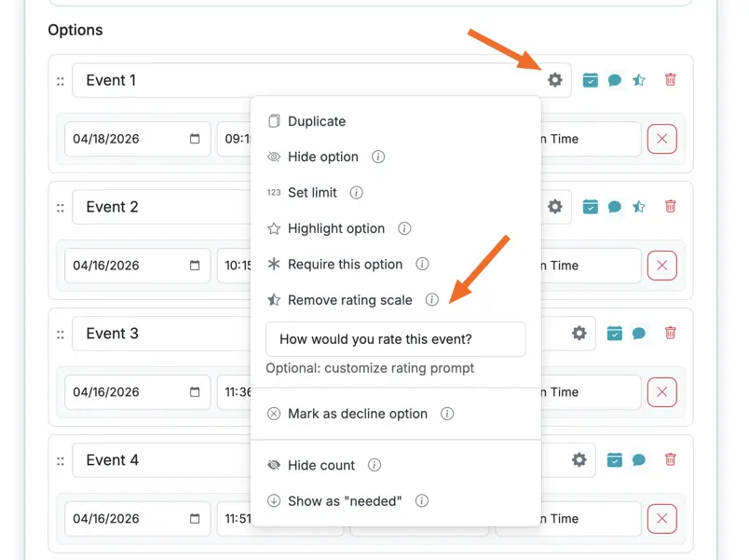Image resolution: width=749 pixels, height=560 pixels.
Task: Remove the Event 2 time slot with red X
Action: 662,266
